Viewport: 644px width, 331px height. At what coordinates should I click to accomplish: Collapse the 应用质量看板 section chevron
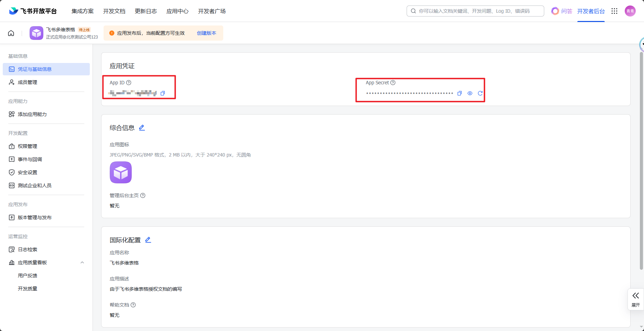click(x=82, y=263)
